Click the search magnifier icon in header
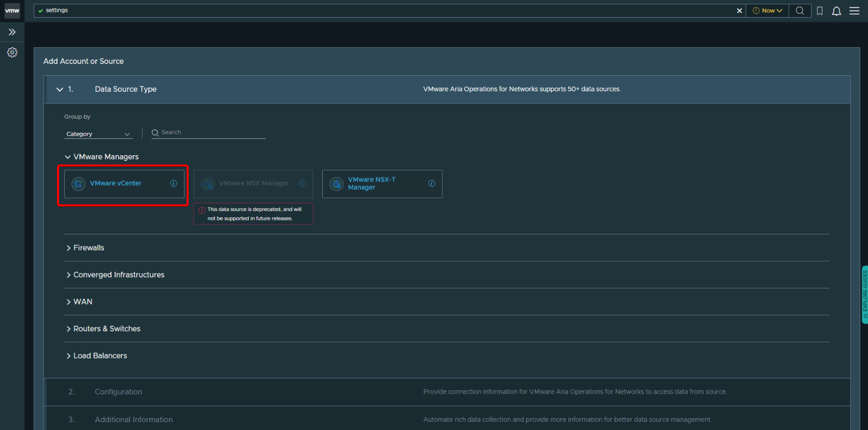The height and width of the screenshot is (430, 868). (x=800, y=11)
